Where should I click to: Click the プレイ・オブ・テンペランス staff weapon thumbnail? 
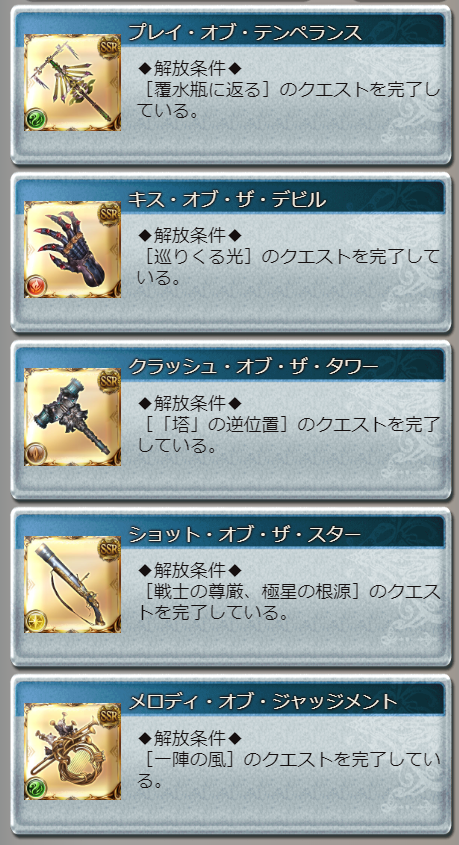72,82
